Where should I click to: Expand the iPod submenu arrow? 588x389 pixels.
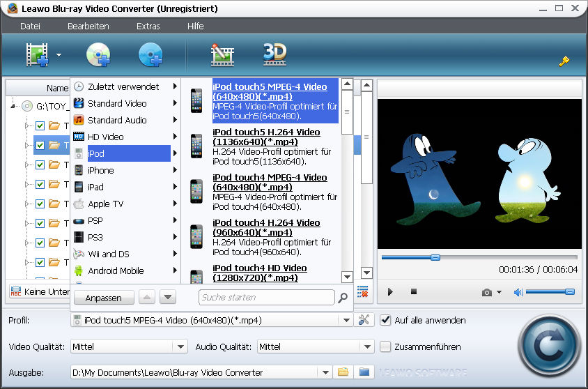pyautogui.click(x=175, y=153)
